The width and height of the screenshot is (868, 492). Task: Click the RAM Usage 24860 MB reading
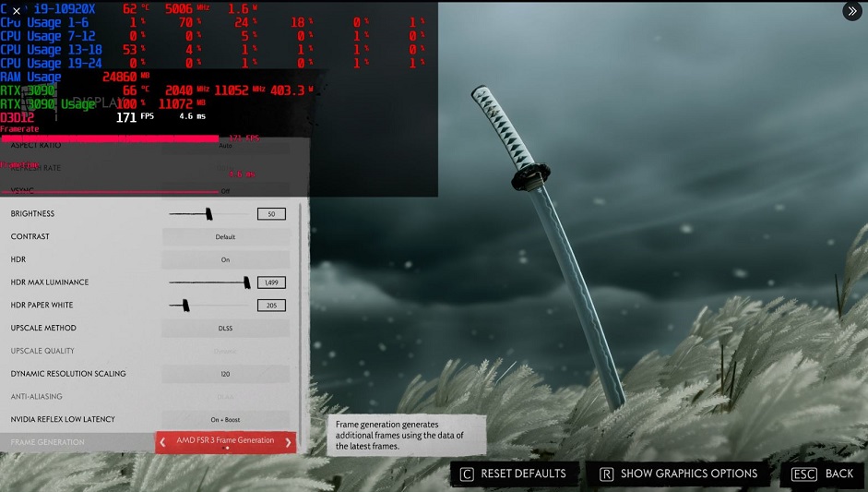coord(126,77)
